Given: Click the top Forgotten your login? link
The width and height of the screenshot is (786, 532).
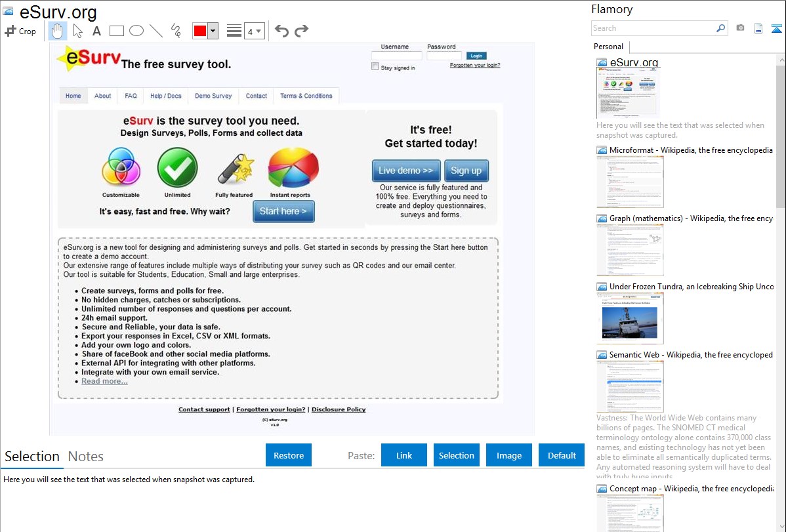Looking at the screenshot, I should [x=475, y=65].
